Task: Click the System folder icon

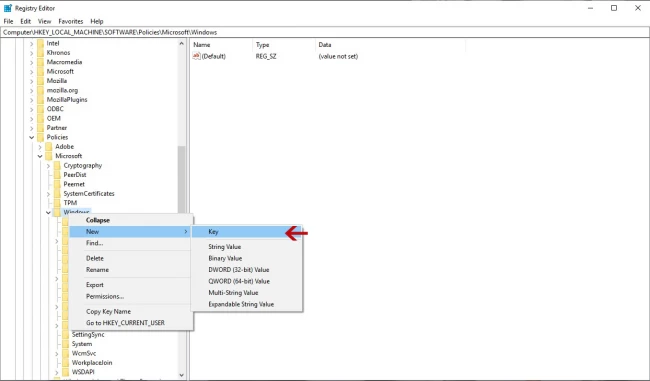Action: (x=65, y=344)
